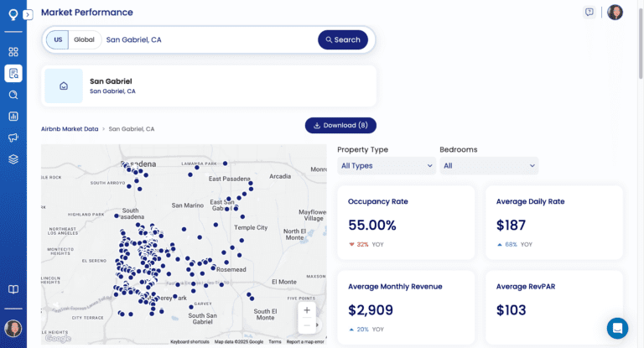Viewport: 644px width, 348px height.
Task: Click the Download (8) button
Action: 340,126
